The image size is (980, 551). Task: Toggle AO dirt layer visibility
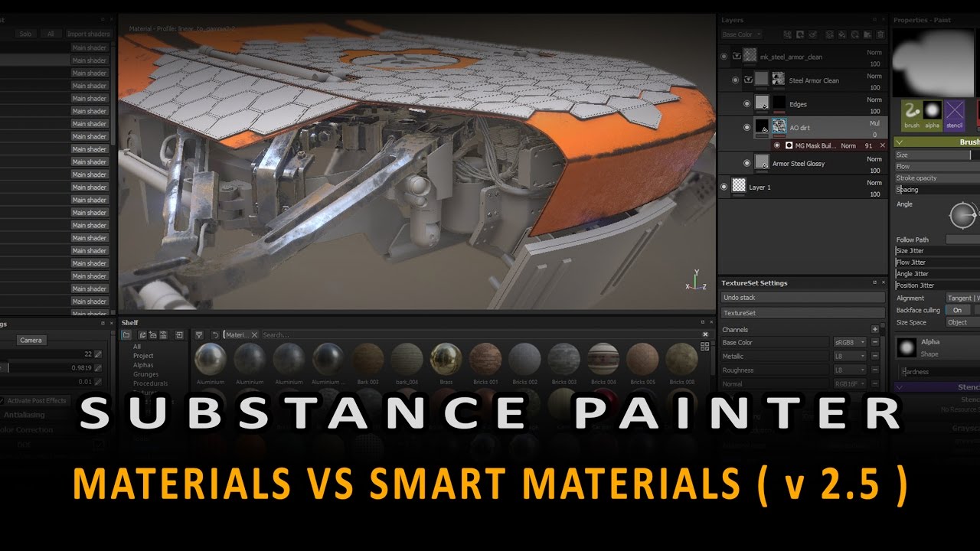[748, 127]
